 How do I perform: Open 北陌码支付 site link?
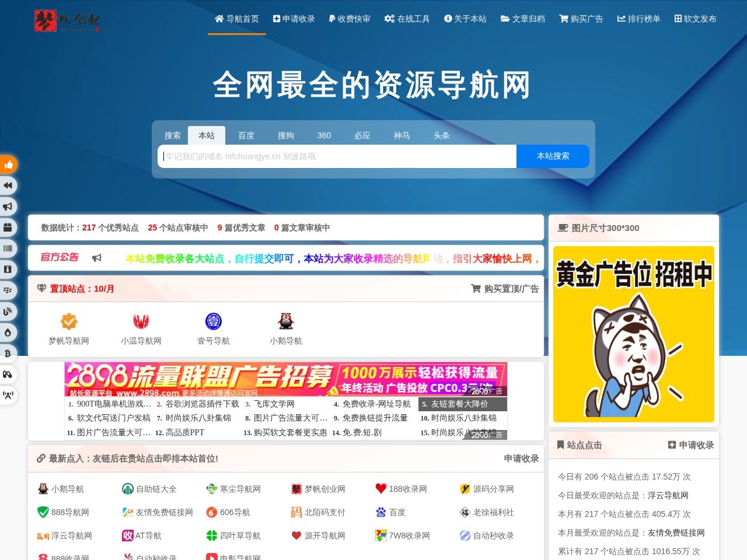318,512
